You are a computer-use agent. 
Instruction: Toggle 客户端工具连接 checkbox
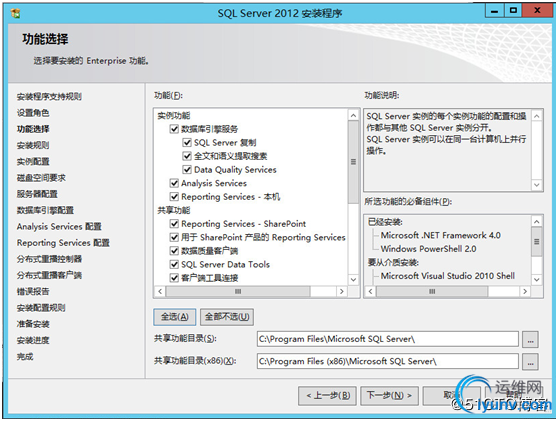click(x=174, y=278)
